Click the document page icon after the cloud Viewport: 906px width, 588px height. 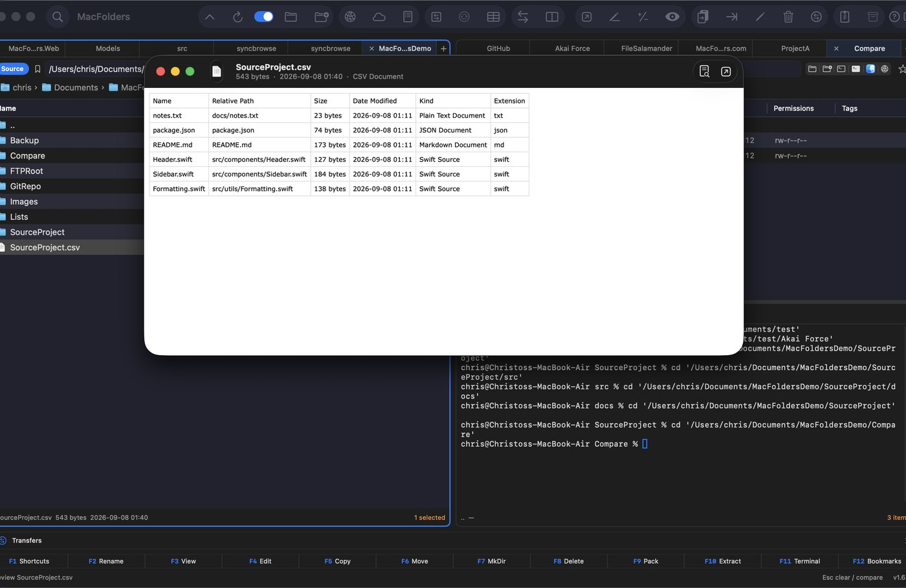point(408,17)
